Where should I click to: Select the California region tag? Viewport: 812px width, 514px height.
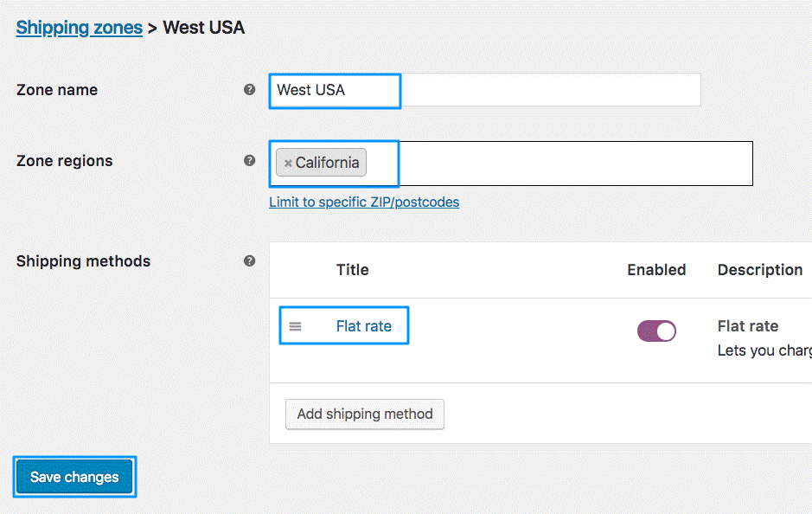click(x=327, y=163)
